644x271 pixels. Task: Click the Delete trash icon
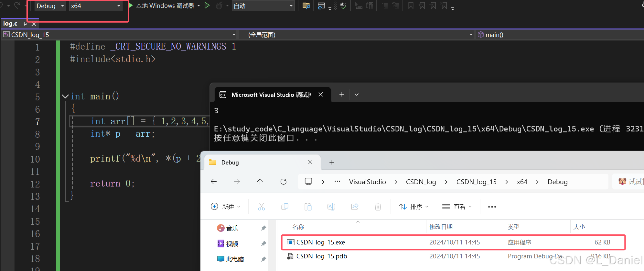(378, 207)
